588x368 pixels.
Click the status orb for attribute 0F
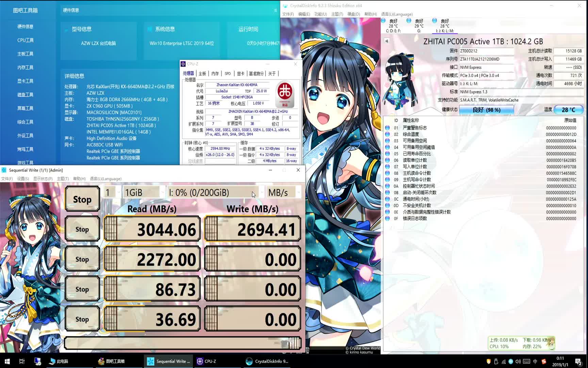click(387, 218)
